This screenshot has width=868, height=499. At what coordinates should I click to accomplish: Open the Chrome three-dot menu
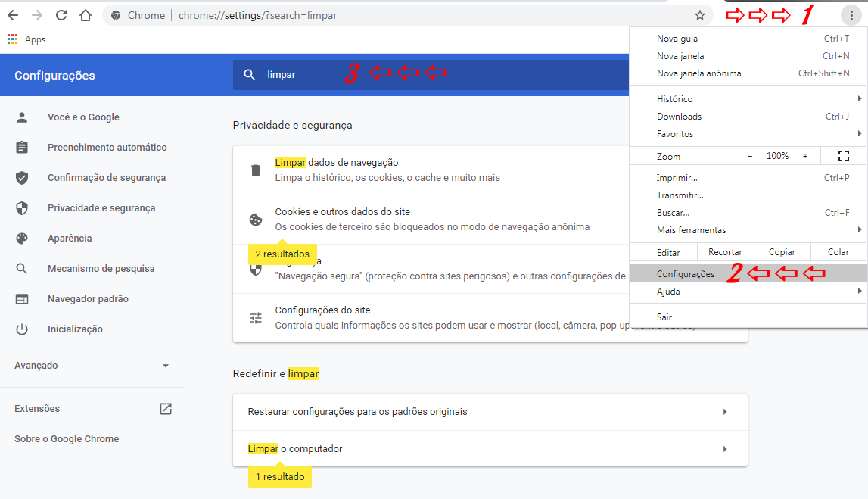[851, 15]
